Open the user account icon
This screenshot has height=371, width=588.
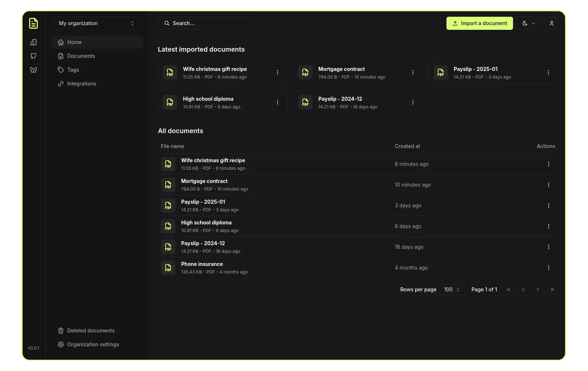551,23
